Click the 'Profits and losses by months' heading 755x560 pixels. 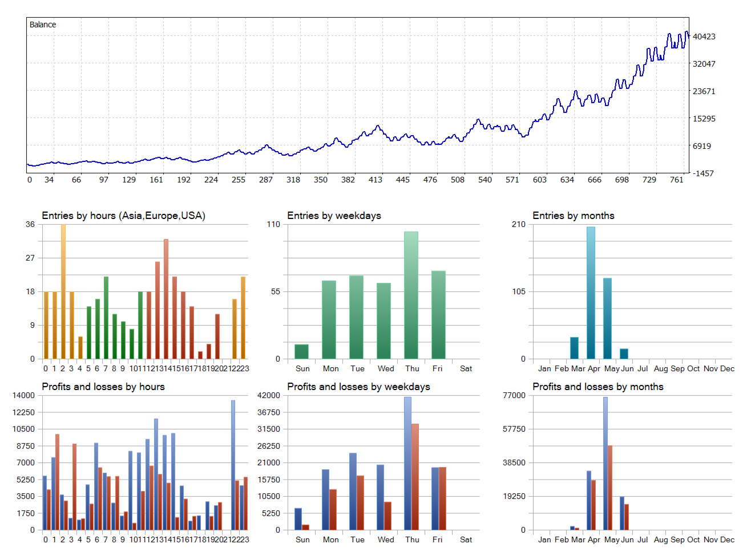(598, 387)
